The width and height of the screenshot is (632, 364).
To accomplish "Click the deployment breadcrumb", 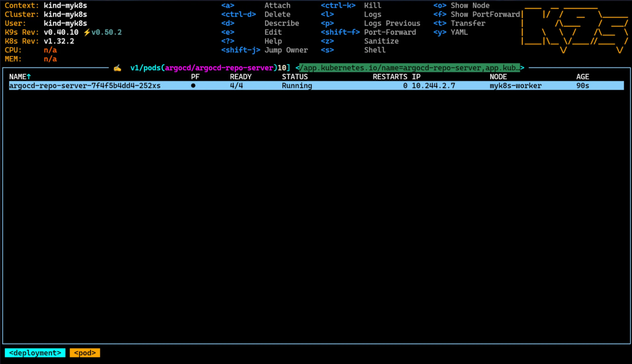I will coord(35,353).
